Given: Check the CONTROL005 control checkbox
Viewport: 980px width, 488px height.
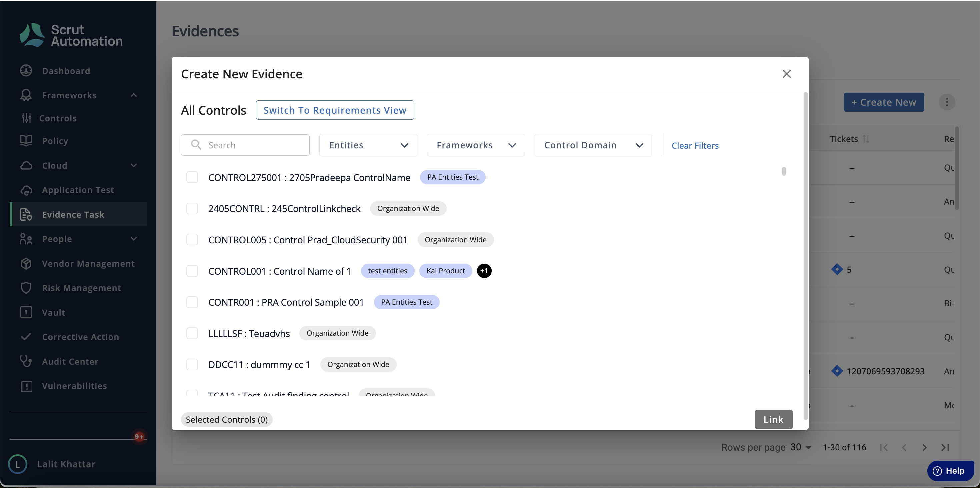Looking at the screenshot, I should (x=192, y=240).
